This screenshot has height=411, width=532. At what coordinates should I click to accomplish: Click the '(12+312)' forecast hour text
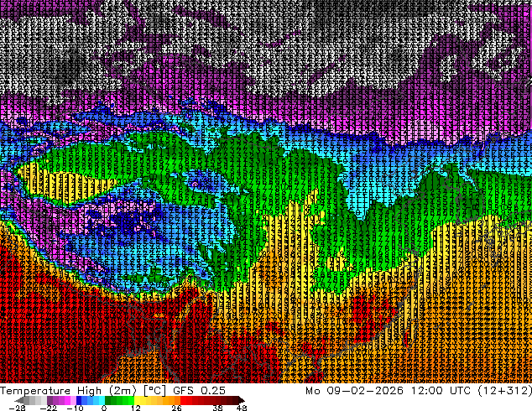click(505, 391)
